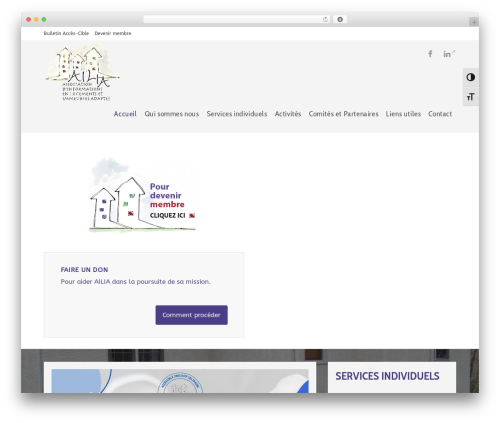Viewport: 500px width, 423px height.
Task: Maximize the window green button
Action: coord(44,19)
